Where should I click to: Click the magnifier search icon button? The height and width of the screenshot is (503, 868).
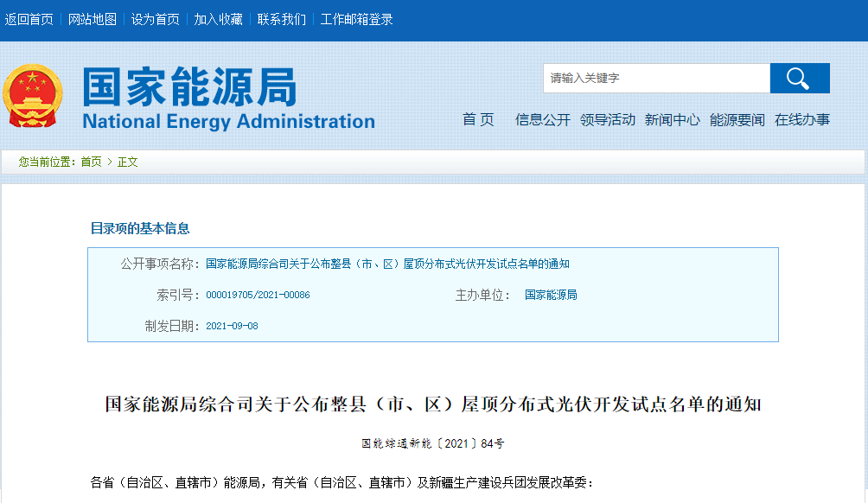pos(799,78)
